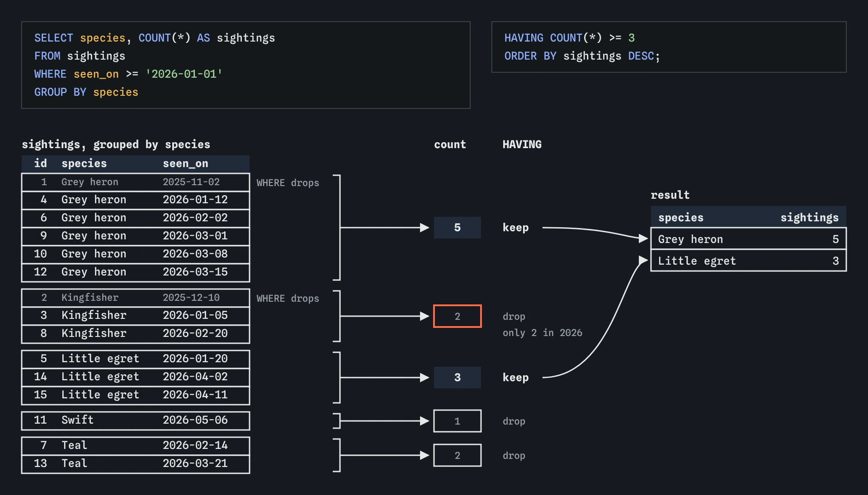Viewport: 868px width, 495px height.
Task: Select the species header in the result table
Action: coord(681,218)
